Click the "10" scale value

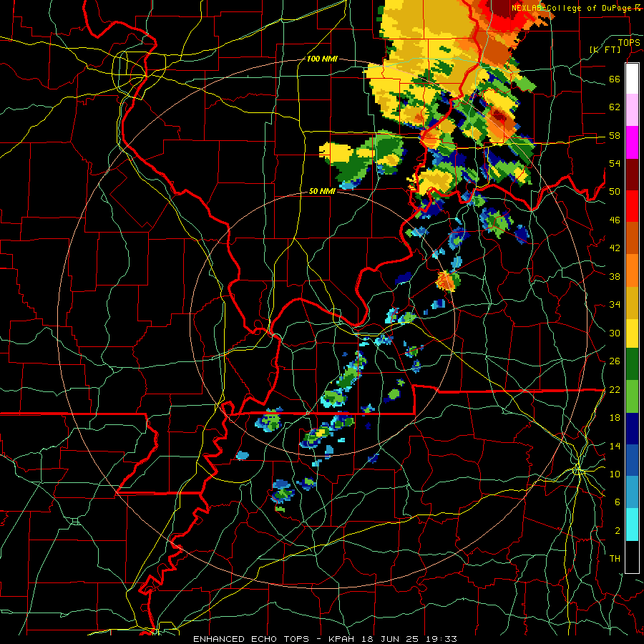click(x=615, y=474)
